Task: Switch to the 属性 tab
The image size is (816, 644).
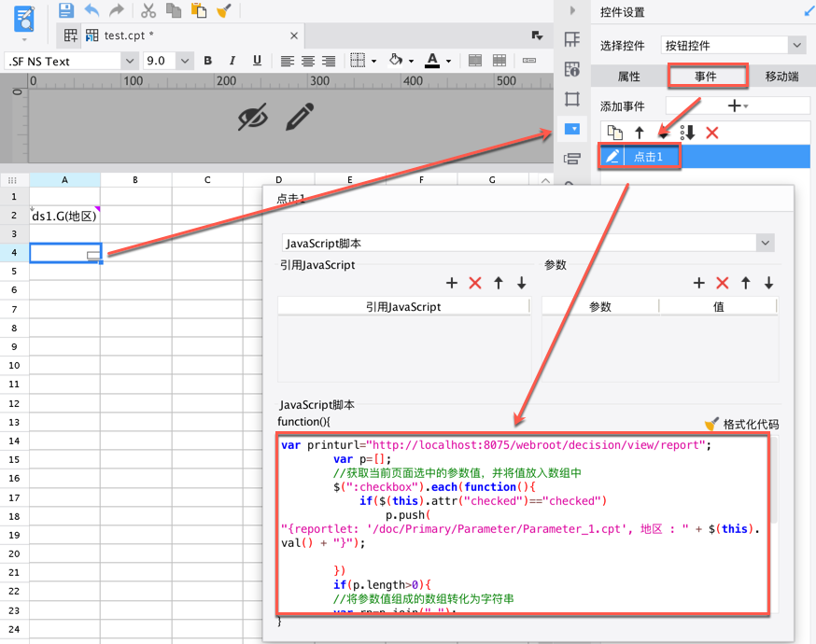Action: (629, 77)
